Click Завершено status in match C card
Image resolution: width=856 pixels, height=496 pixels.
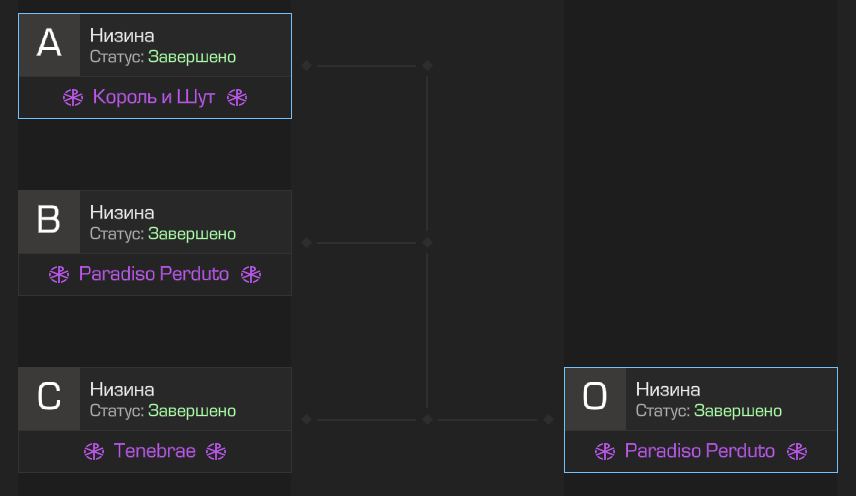point(192,410)
